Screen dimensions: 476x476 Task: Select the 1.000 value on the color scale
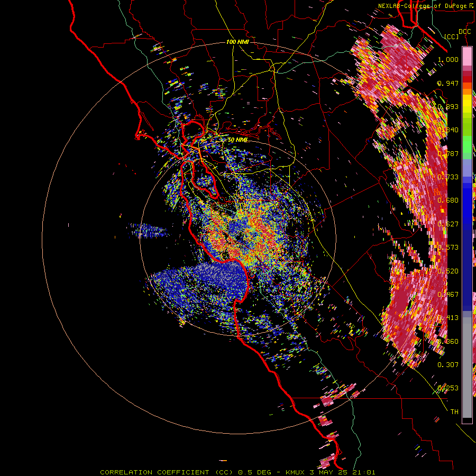pyautogui.click(x=448, y=59)
